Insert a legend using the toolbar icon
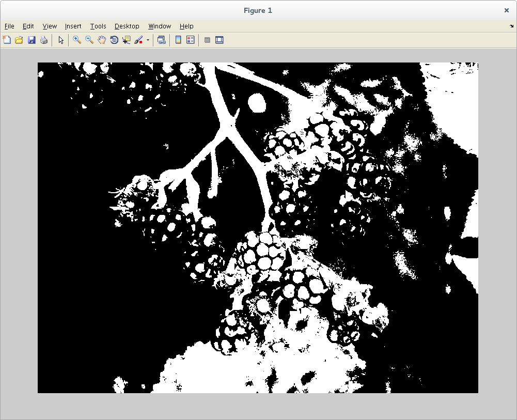This screenshot has width=517, height=420. coord(191,40)
